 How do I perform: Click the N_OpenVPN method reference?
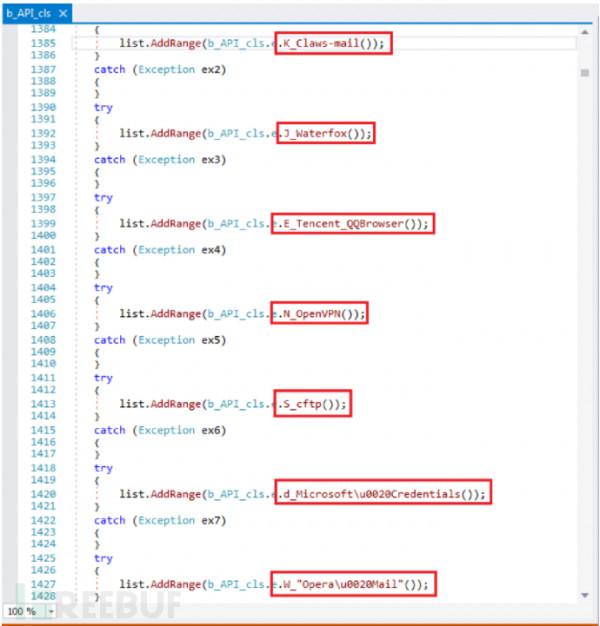(x=320, y=313)
